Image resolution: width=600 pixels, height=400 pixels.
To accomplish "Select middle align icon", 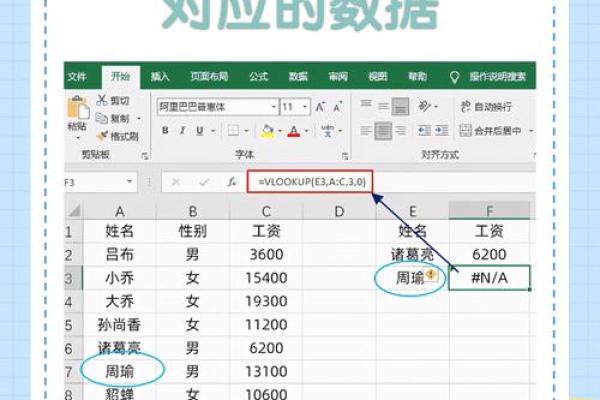I will click(383, 106).
